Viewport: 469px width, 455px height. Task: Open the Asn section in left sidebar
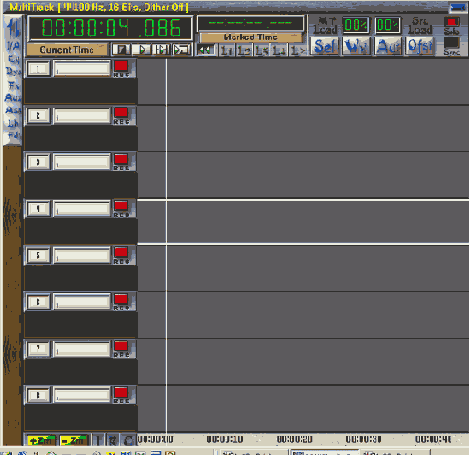(x=13, y=110)
